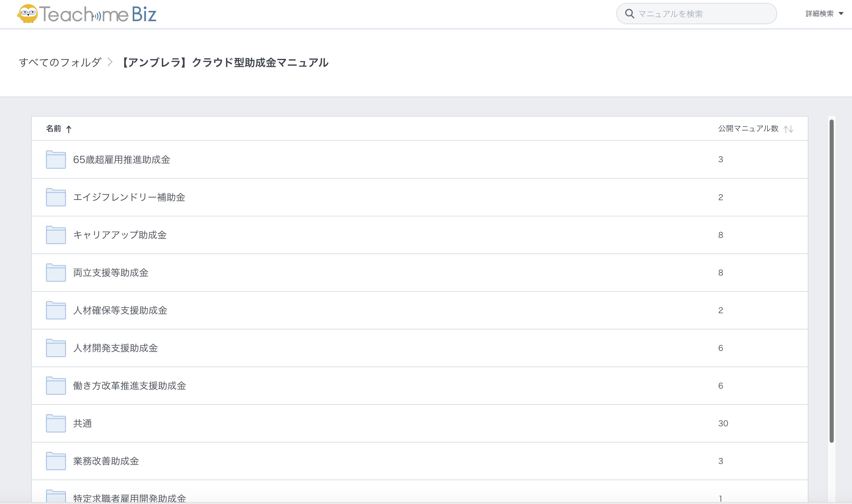Viewport: 852px width, 504px height.
Task: Click folder icon beside エイジフレンドリー補助金
Action: [x=56, y=197]
